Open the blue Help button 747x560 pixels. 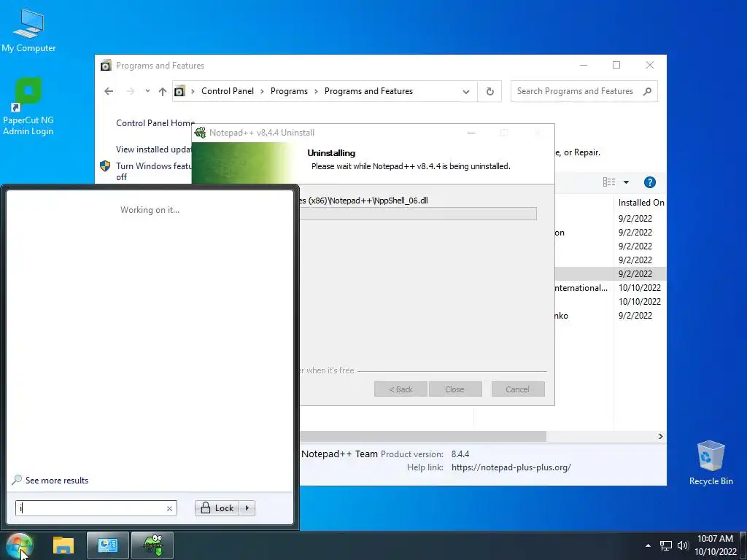click(649, 182)
